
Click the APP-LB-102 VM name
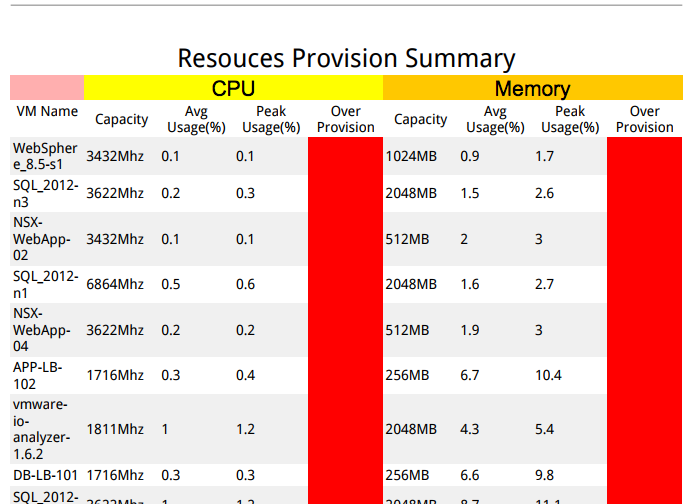39,375
